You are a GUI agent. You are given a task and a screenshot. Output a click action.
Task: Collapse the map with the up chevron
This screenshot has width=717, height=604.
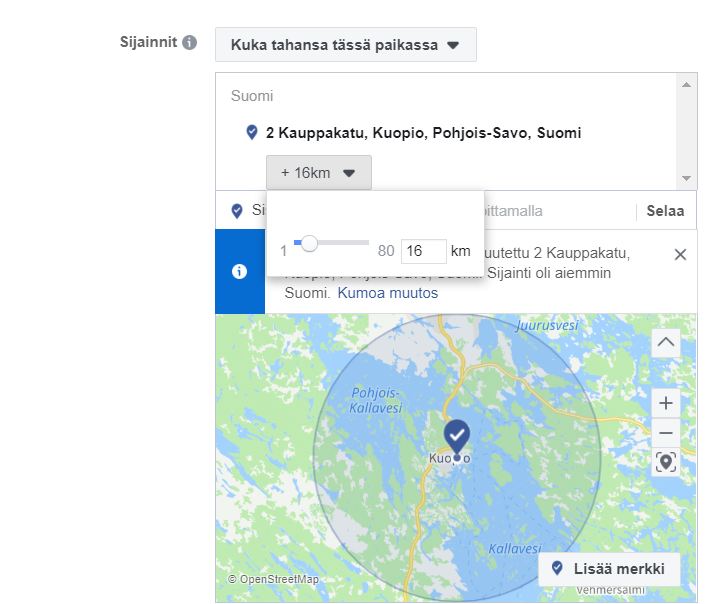[666, 342]
